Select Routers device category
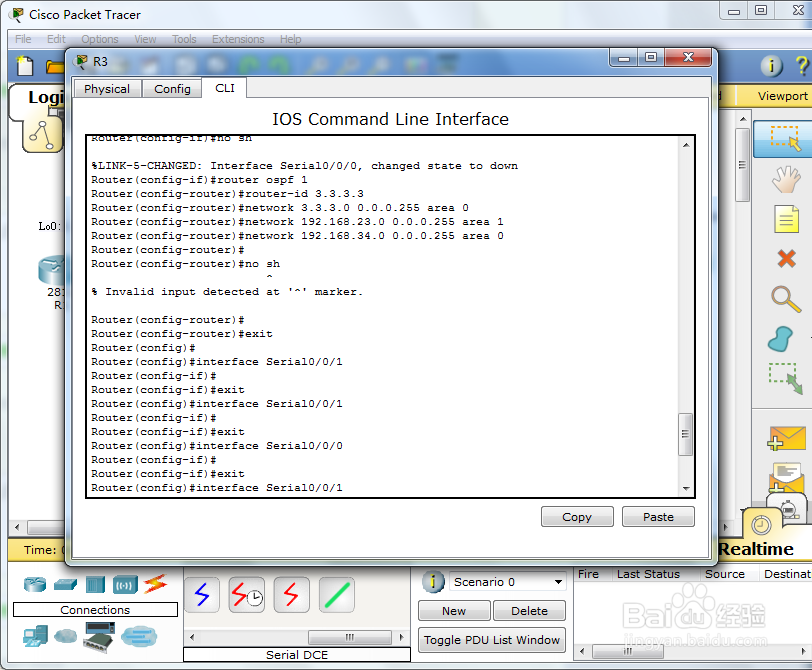This screenshot has height=670, width=812. click(x=35, y=585)
